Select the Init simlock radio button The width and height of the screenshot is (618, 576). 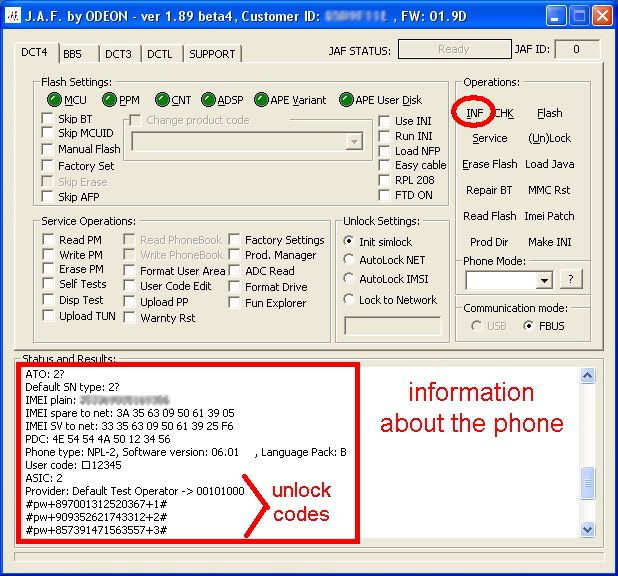click(x=348, y=240)
